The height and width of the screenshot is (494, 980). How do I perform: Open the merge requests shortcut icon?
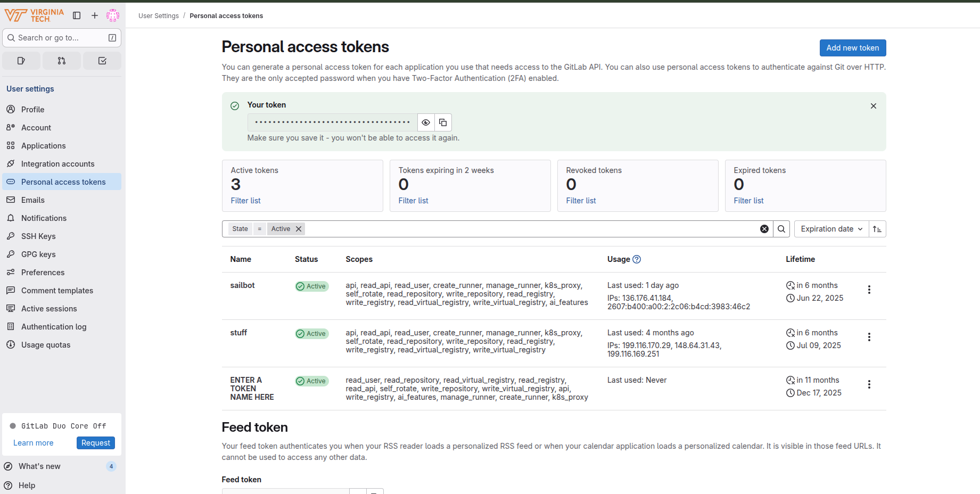coord(62,61)
